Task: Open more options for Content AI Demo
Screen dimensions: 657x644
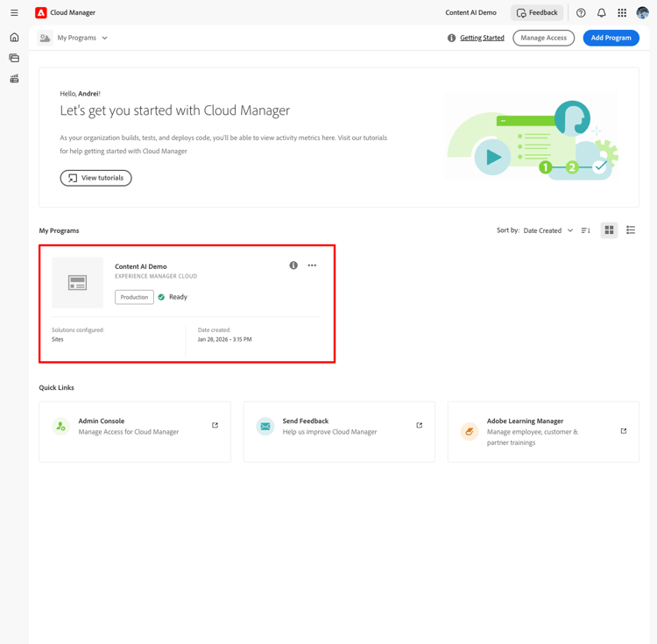Action: (312, 265)
